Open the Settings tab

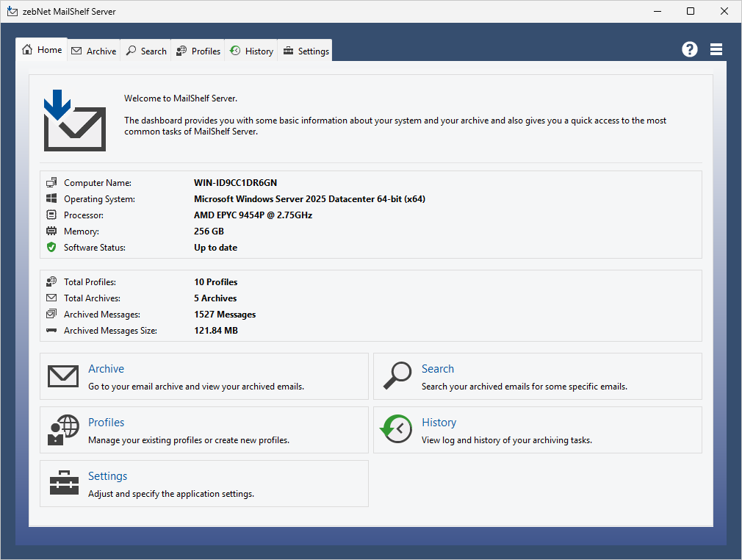[306, 51]
